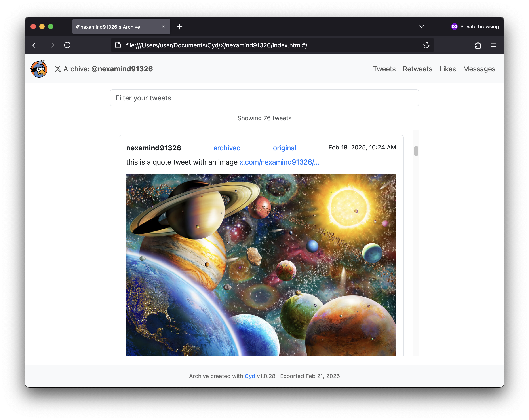Close the @nexamind91326's Archive tab
Screen dimensions: 529x420
click(163, 27)
